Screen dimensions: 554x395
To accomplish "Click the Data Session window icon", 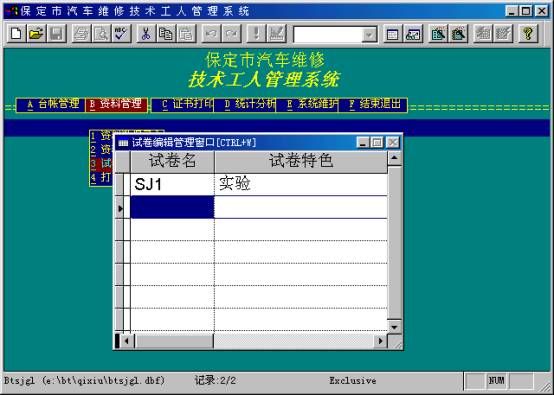I will click(x=413, y=34).
